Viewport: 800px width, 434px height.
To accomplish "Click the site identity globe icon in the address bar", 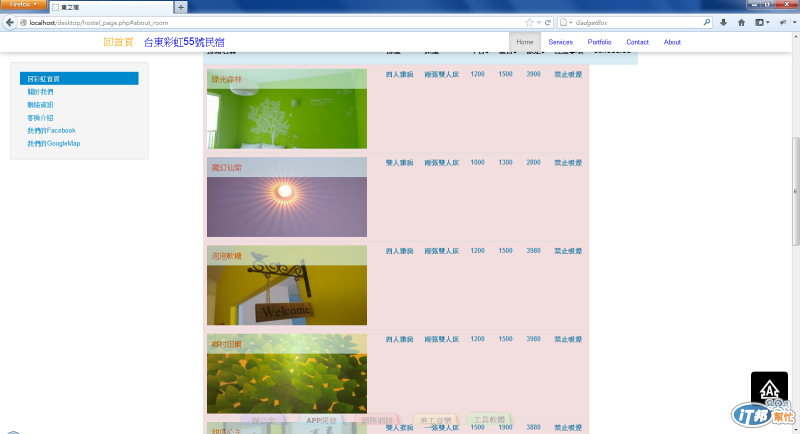I will tap(23, 22).
